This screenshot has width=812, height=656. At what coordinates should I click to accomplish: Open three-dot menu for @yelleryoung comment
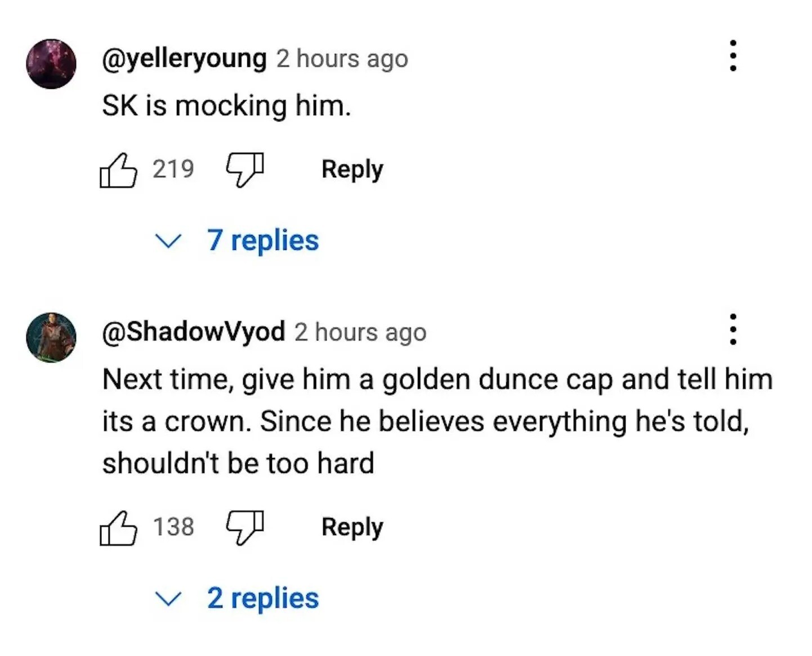tap(733, 56)
